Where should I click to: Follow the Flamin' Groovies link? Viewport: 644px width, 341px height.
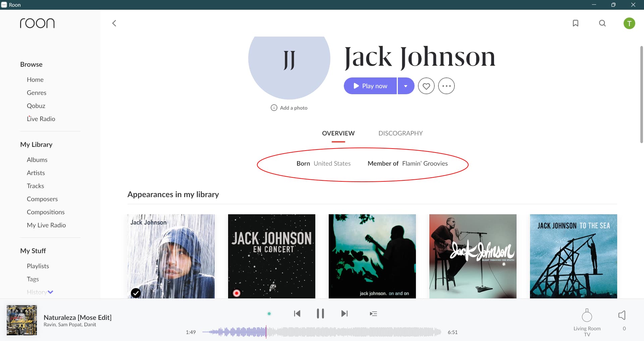point(425,163)
